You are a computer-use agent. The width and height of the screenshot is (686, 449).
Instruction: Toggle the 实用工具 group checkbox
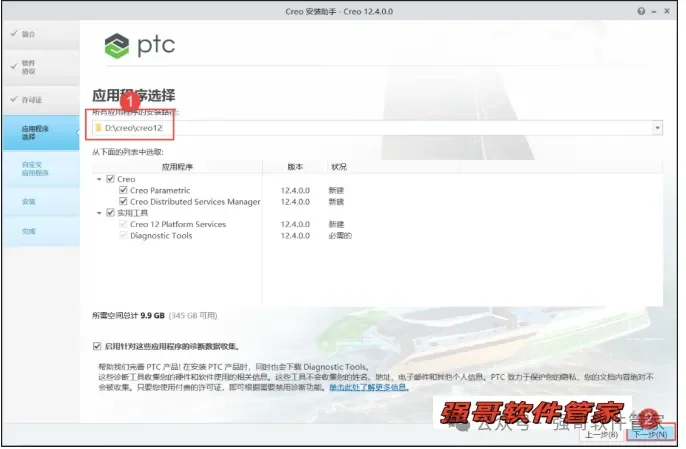(x=110, y=213)
